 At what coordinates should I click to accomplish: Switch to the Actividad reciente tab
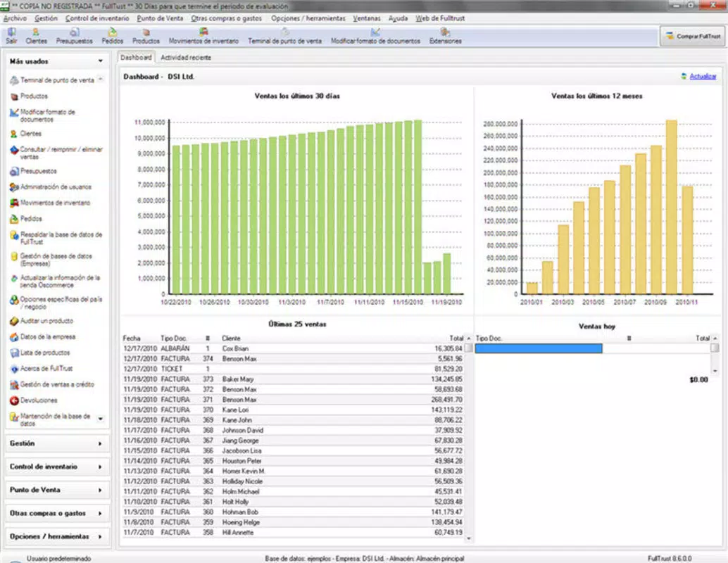[x=186, y=58]
